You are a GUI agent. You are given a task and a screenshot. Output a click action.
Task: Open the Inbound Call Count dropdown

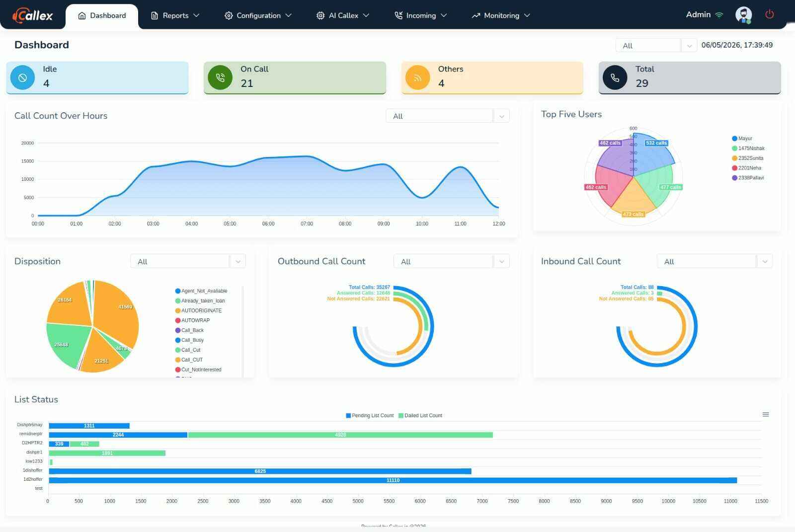click(x=715, y=262)
